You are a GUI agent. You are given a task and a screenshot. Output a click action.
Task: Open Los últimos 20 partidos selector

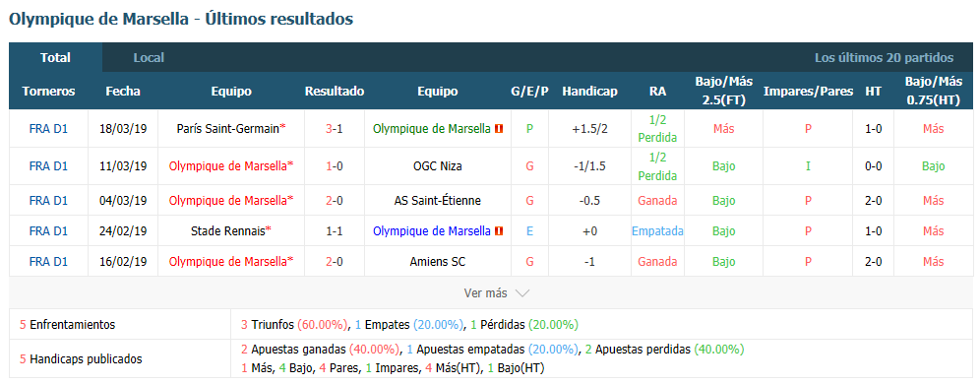point(884,57)
